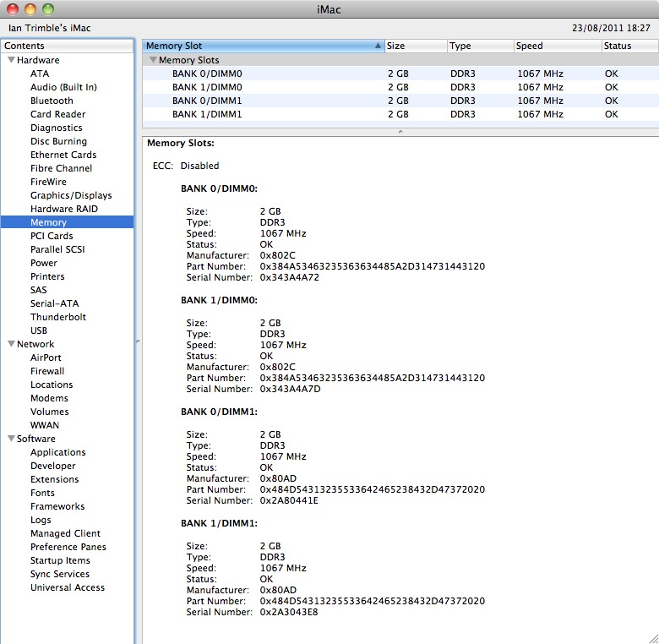This screenshot has height=644, width=659.
Task: Open Startup Items list
Action: 60,560
